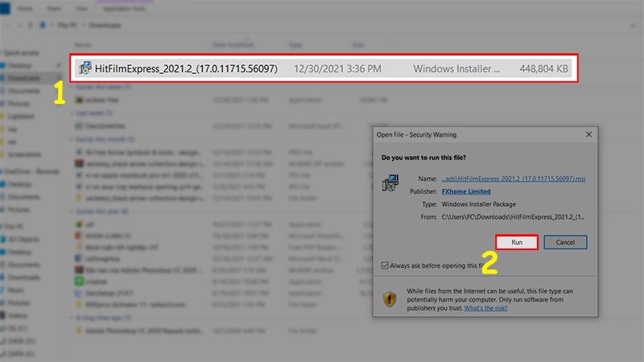Click Cancel in the security warning dialog
Image resolution: width=644 pixels, height=362 pixels.
(x=565, y=242)
